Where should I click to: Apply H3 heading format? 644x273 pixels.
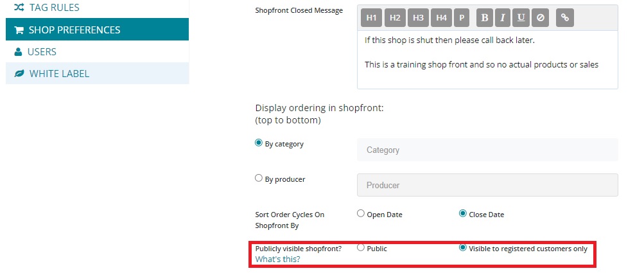tap(418, 18)
